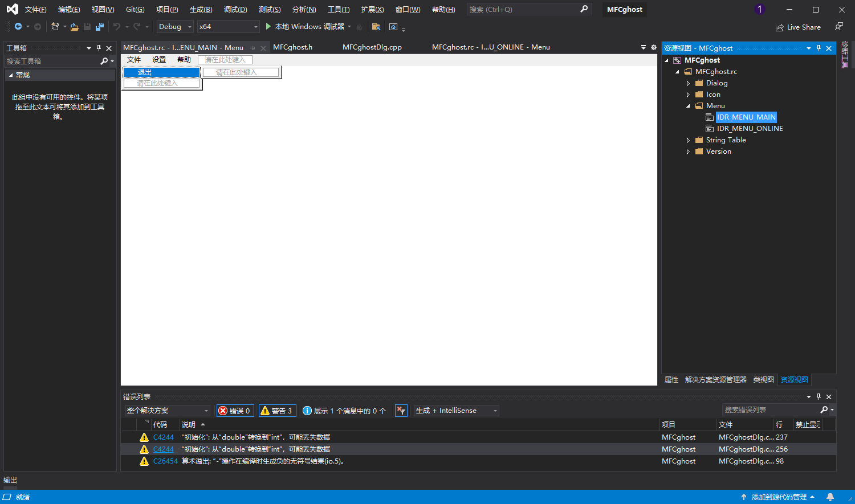
Task: Focus the Visual Studio search box
Action: (x=529, y=9)
